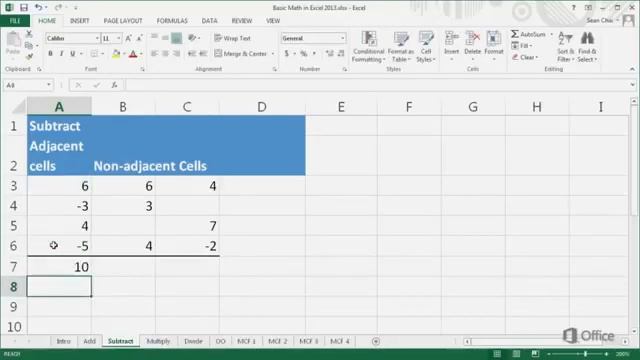Click the Insert Function fx icon
The width and height of the screenshot is (640, 360).
114,85
